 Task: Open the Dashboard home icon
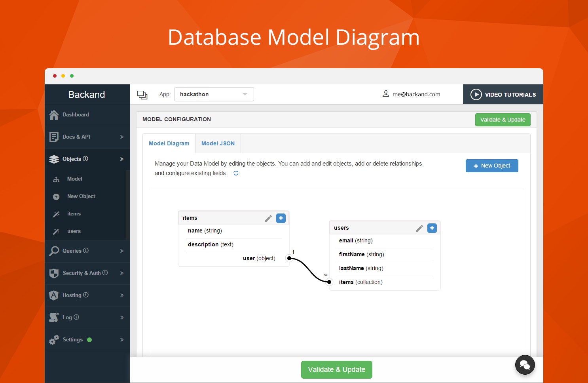54,115
